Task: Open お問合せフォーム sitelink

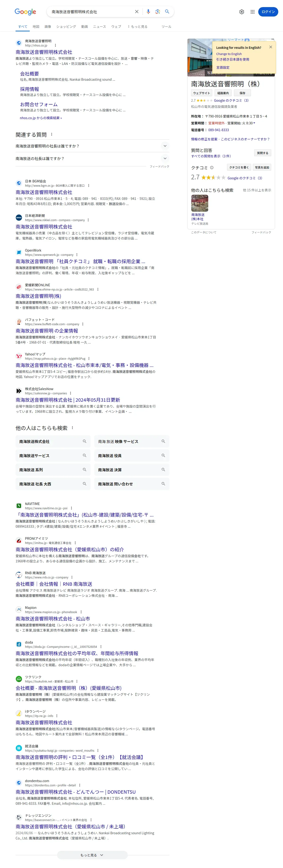Action: tap(39, 105)
